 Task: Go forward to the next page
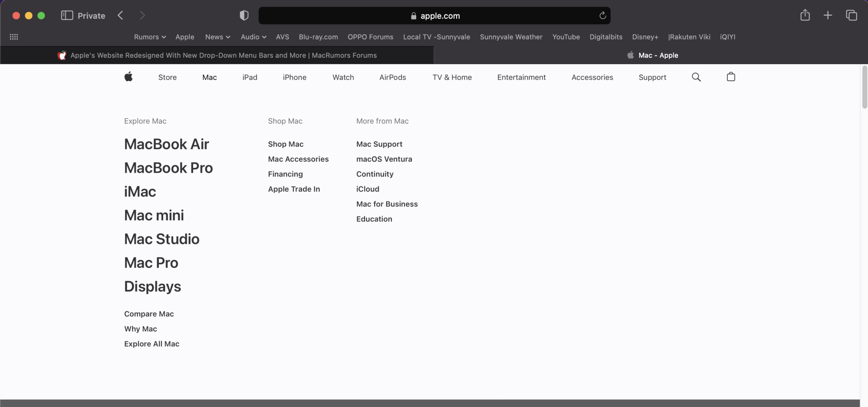[142, 16]
